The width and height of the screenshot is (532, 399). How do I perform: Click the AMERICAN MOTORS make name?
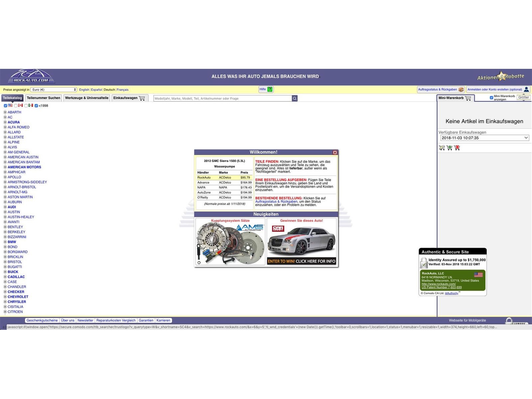click(25, 167)
